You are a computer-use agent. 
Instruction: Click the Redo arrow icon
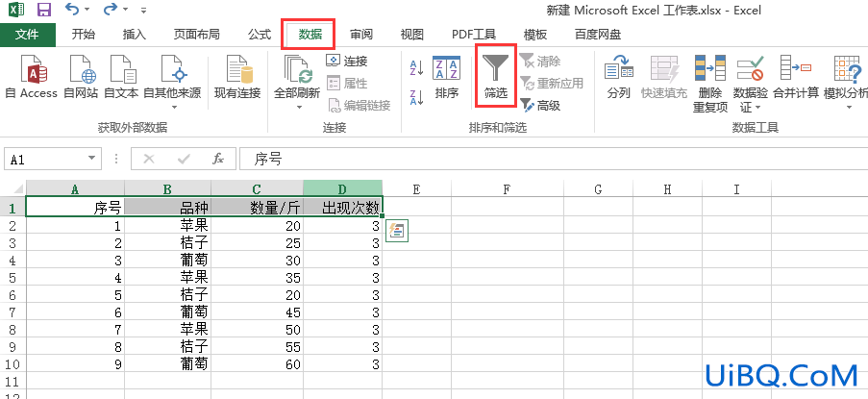111,9
